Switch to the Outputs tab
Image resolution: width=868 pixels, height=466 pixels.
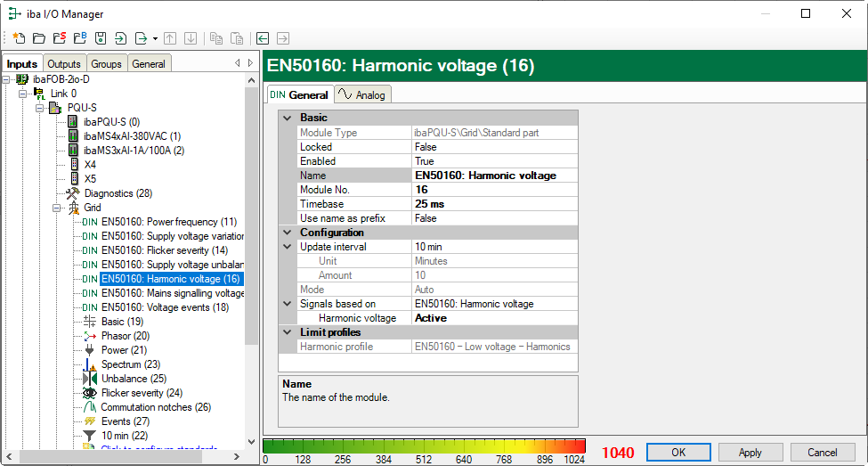63,64
